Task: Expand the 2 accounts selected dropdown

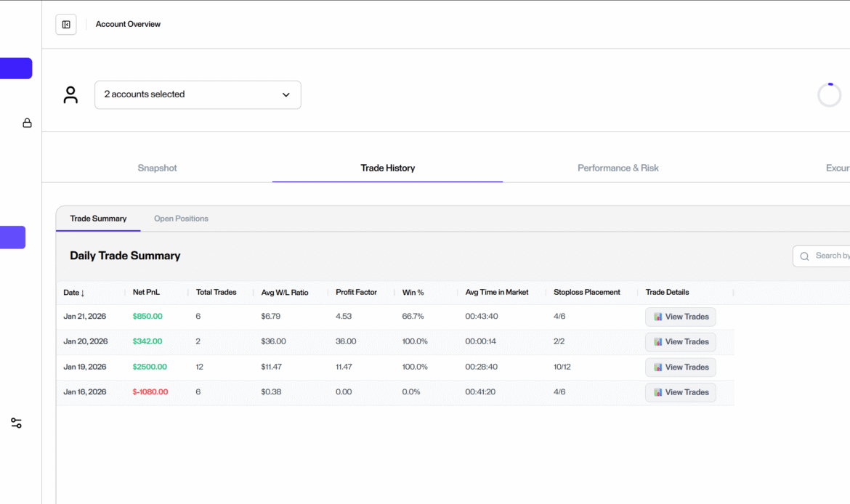Action: click(189, 94)
